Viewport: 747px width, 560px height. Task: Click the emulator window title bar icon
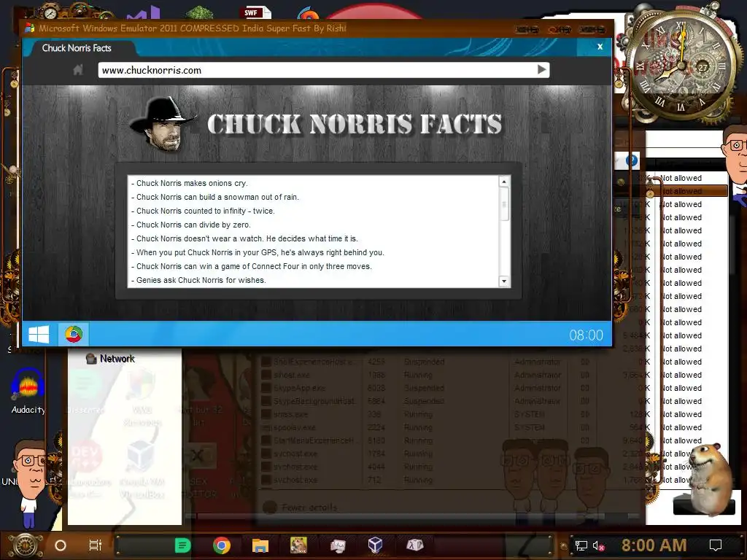point(29,28)
